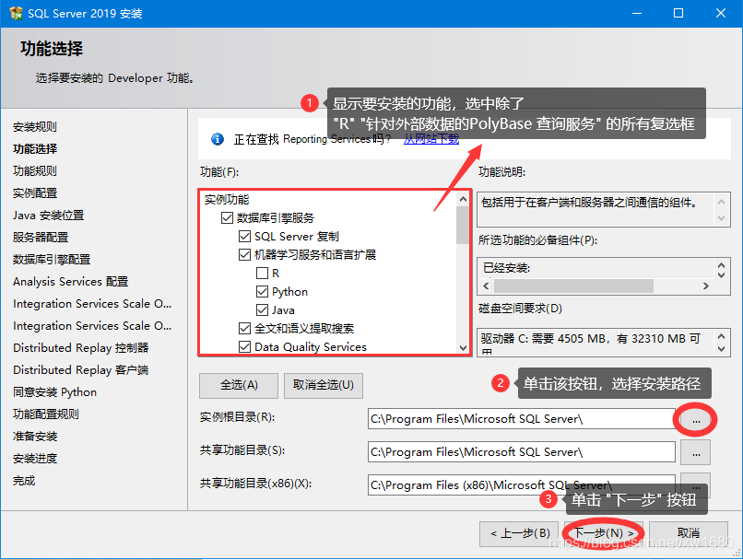Click the feature list scrollbar thumb
Screen dimensions: 743x560
[x=463, y=226]
